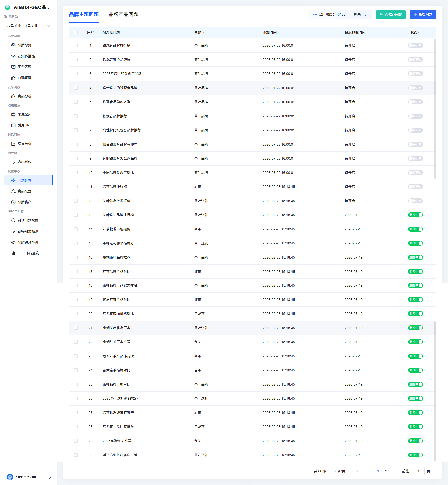Open 问题配置 menu item
The image size is (448, 485).
click(28, 180)
